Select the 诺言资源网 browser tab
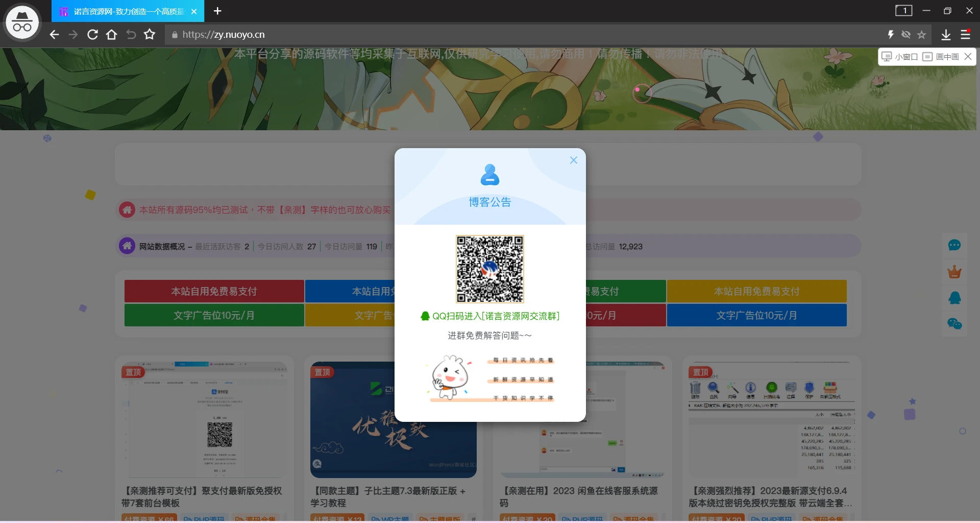The height and width of the screenshot is (523, 980). tap(128, 11)
